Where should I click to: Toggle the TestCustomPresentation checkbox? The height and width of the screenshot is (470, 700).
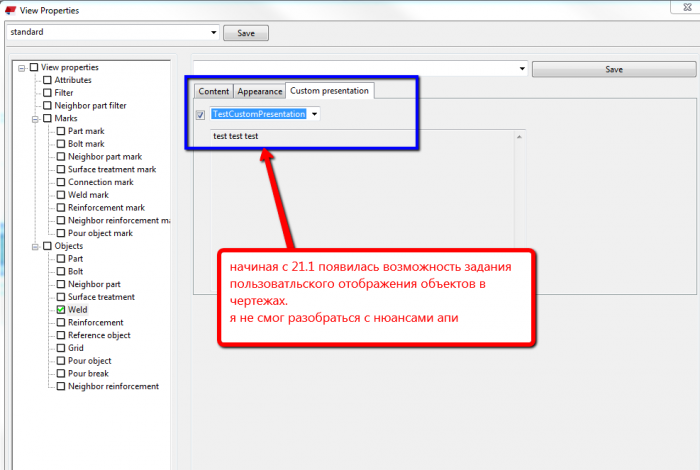click(200, 114)
